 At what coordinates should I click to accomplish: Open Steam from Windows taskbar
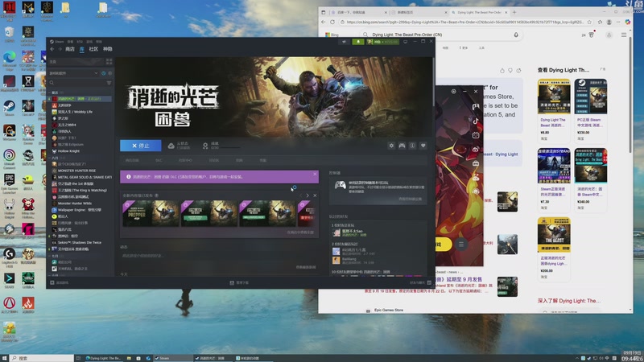[172, 358]
